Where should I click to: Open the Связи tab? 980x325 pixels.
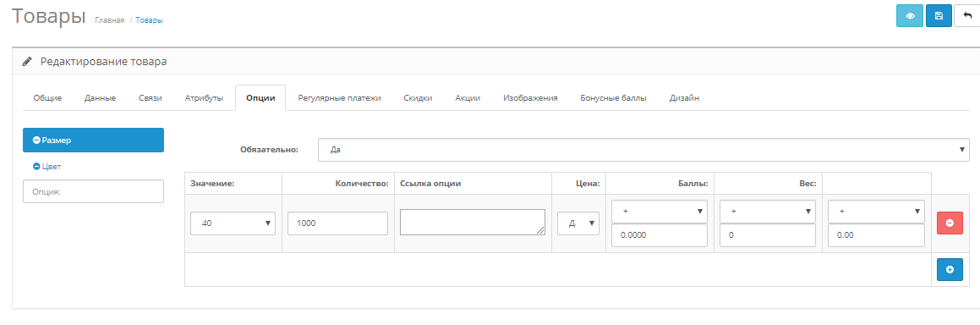click(x=151, y=98)
